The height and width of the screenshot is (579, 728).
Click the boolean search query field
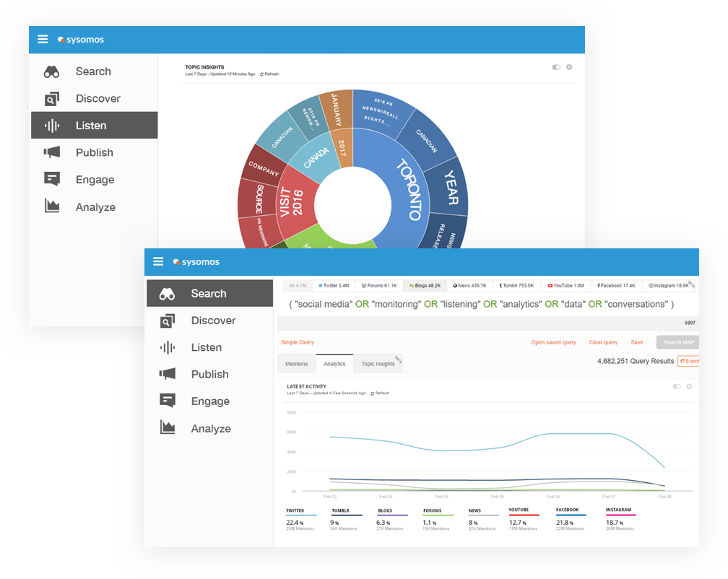(480, 305)
